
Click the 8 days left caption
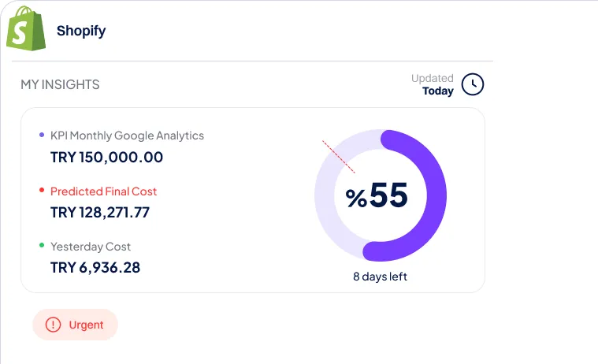(x=380, y=277)
